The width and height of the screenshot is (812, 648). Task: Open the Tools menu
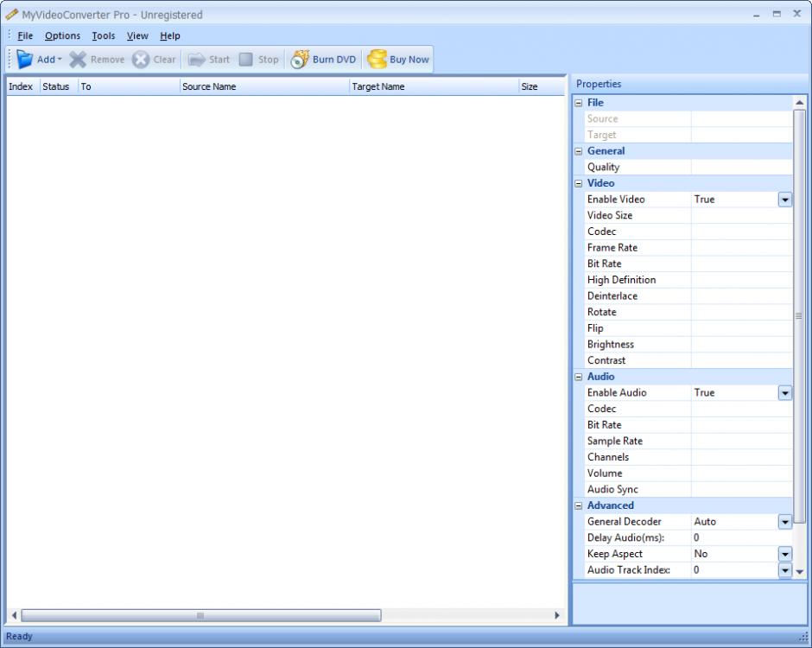[x=104, y=35]
